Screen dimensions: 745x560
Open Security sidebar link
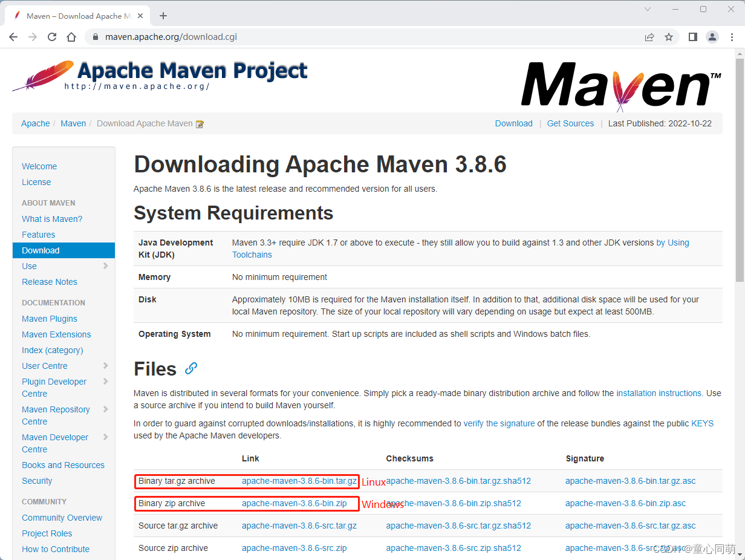(37, 481)
